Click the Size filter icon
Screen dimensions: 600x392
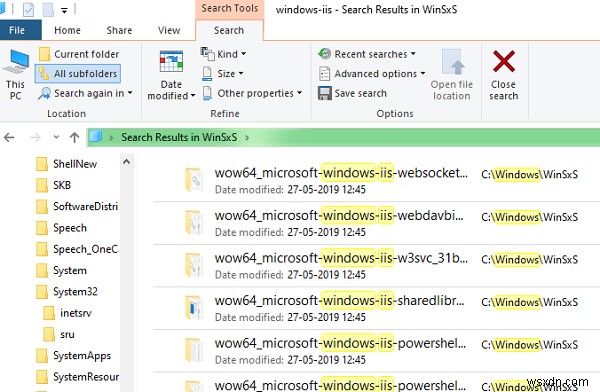(x=207, y=74)
